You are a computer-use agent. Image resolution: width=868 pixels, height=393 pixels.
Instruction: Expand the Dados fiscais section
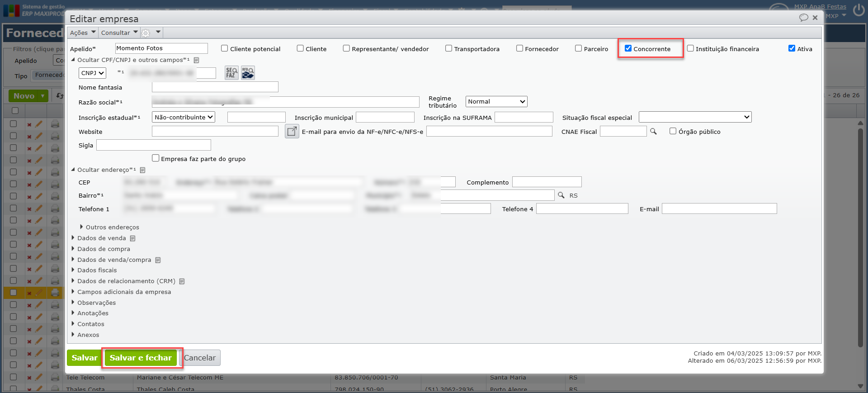click(x=73, y=270)
